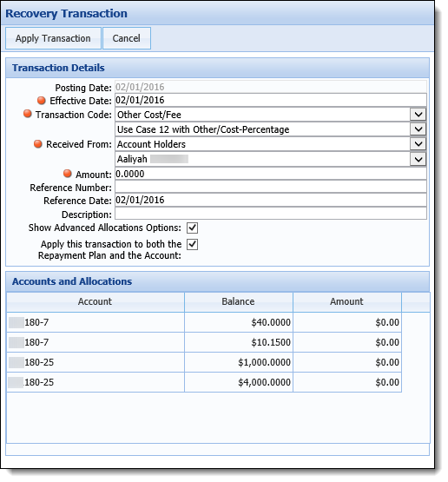Click the $10.1500 balance cell
Screen dimensions: 448x482
239,342
